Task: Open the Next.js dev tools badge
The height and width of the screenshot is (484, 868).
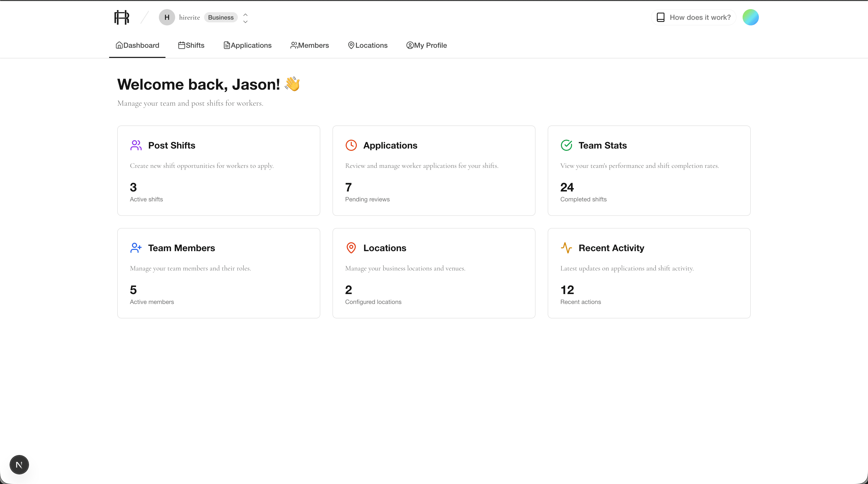Action: (19, 465)
